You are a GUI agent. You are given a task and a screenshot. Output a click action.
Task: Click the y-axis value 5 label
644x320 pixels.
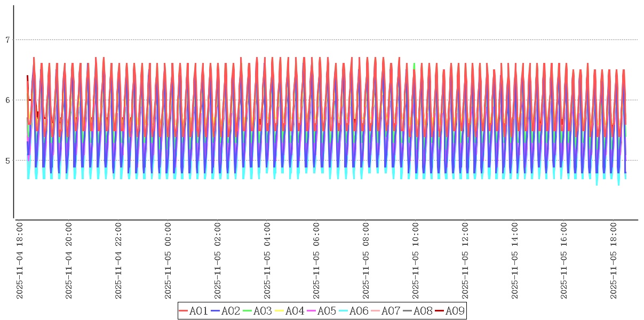pos(7,161)
